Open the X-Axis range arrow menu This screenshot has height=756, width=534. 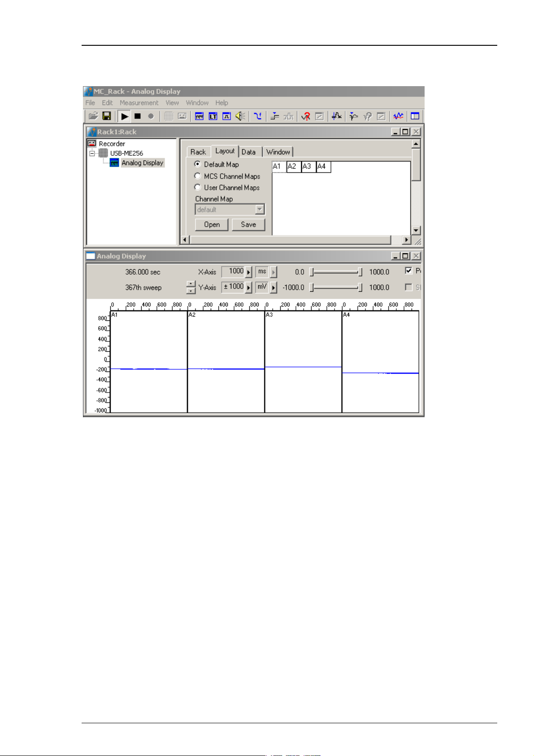(249, 272)
